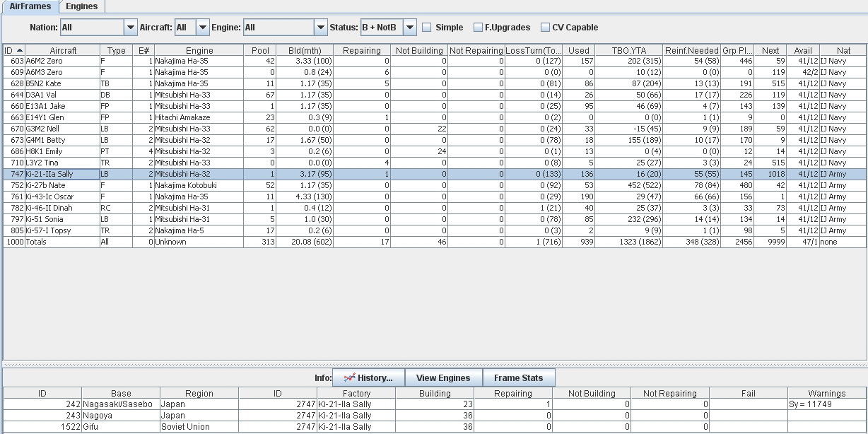Select the A6M3 Zero row

[x=435, y=72]
